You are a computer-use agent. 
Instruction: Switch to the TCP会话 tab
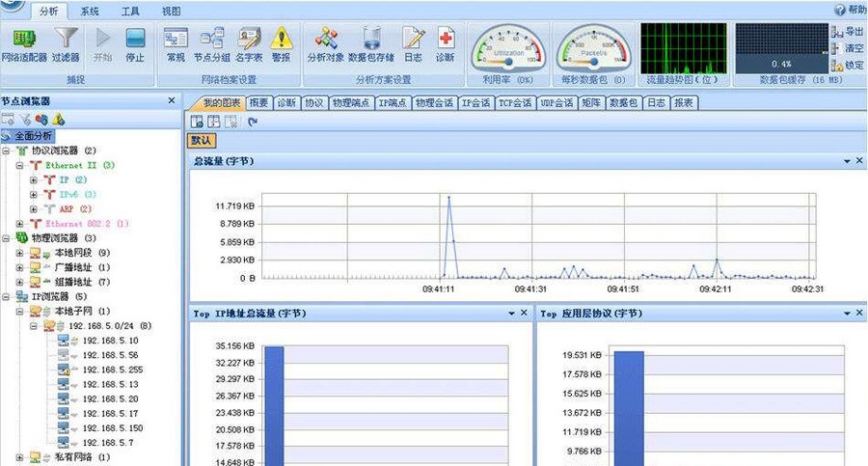click(x=513, y=102)
